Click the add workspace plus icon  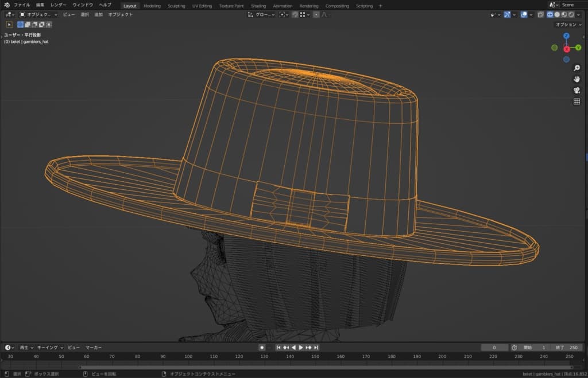pos(380,6)
